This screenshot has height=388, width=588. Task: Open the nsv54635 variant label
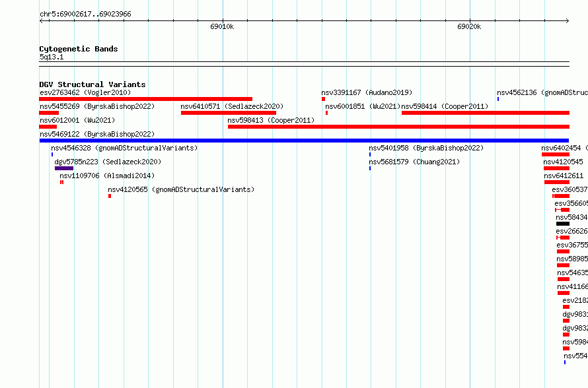coord(572,273)
